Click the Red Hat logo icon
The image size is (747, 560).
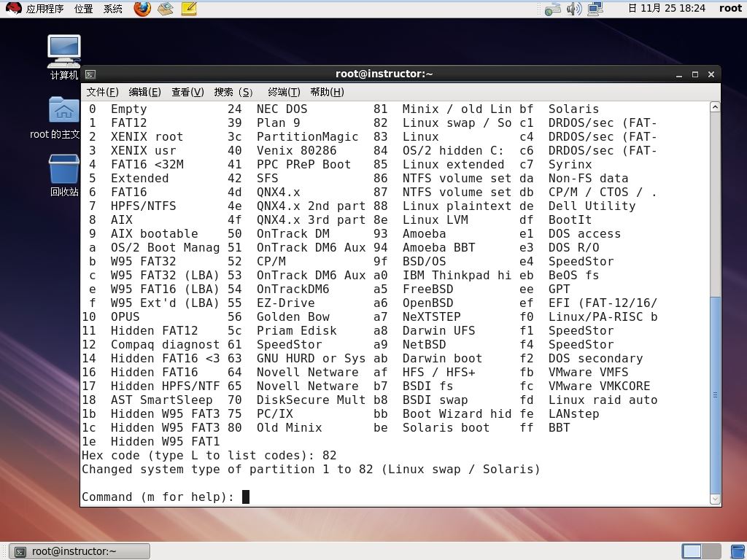click(x=13, y=9)
